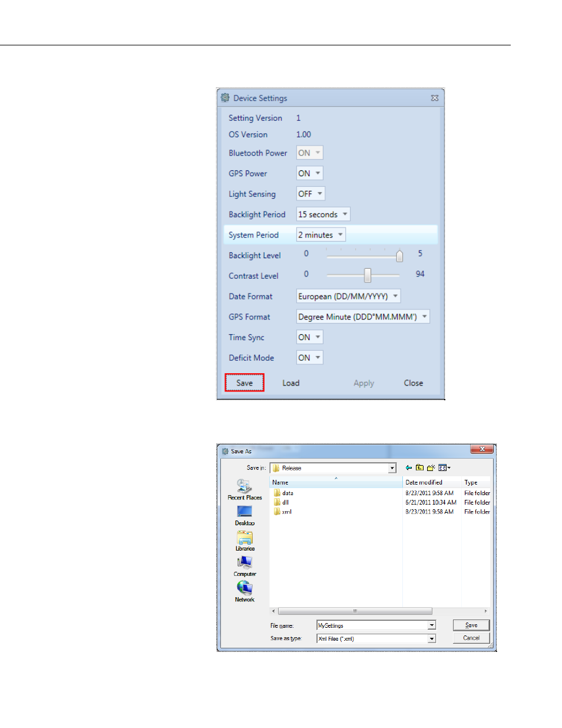Go to Desktop in Save As sidebar
Viewport: 562px width, 728px height.
click(x=244, y=515)
